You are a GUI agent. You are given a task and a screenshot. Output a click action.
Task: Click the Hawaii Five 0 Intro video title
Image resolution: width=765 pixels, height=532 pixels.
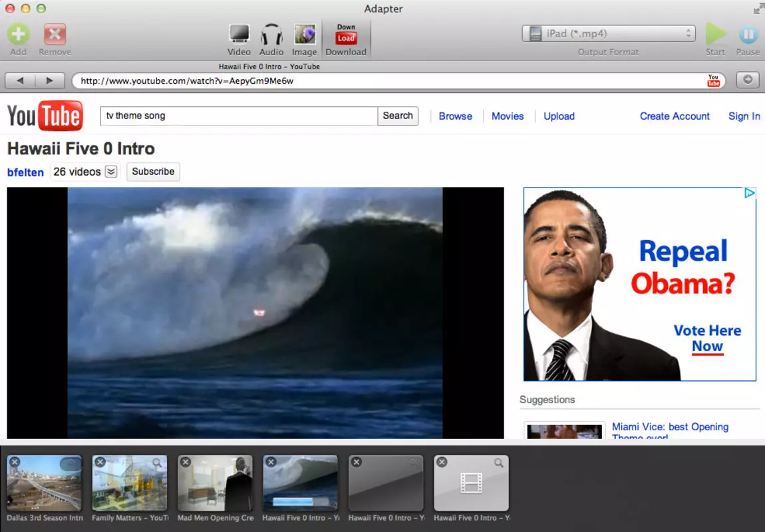click(81, 149)
